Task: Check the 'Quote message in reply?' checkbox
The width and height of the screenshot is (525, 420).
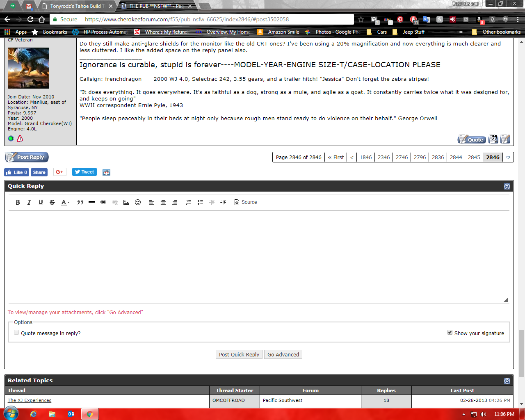Action: [x=16, y=333]
